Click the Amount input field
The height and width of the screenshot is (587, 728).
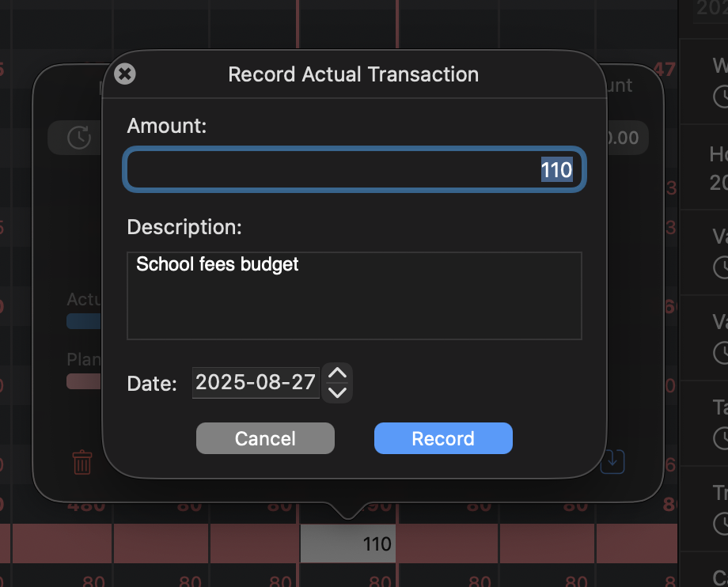click(355, 169)
